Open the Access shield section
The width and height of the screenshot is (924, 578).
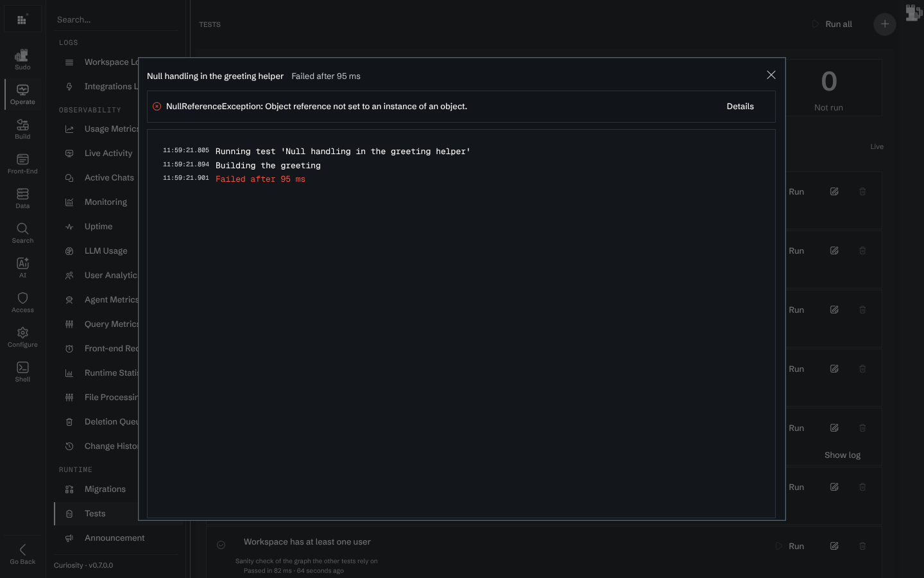[x=22, y=302]
